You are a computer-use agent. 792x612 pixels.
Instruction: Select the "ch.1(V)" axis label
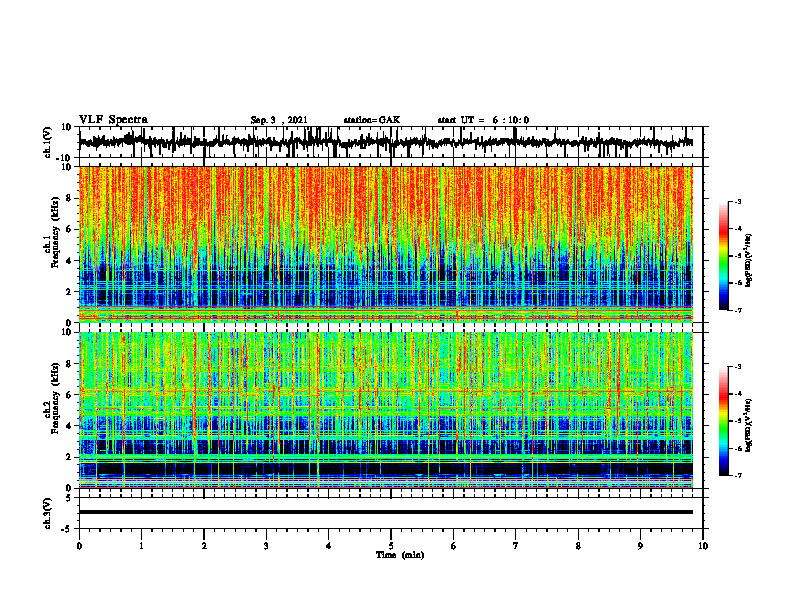[x=49, y=142]
